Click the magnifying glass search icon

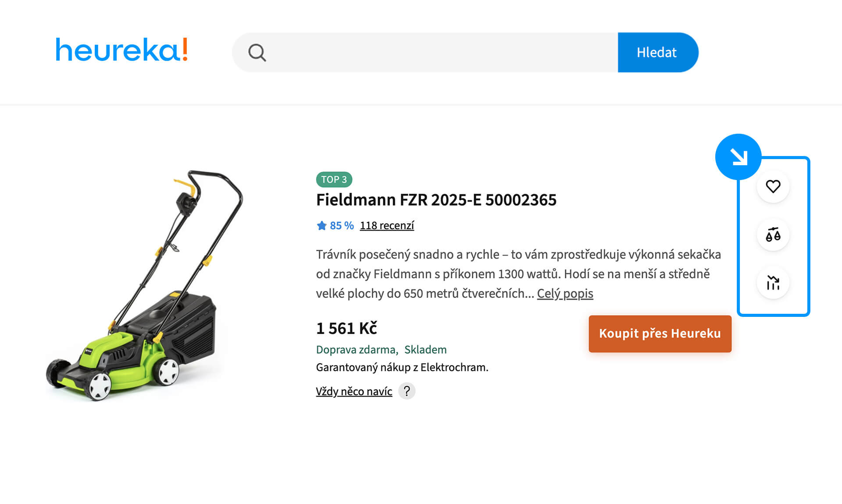click(257, 53)
